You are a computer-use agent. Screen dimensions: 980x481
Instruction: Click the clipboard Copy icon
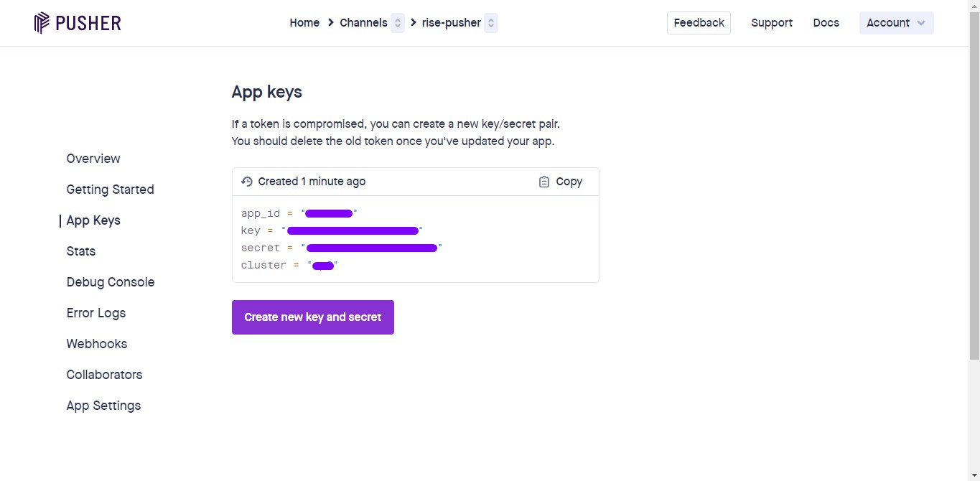click(x=544, y=182)
